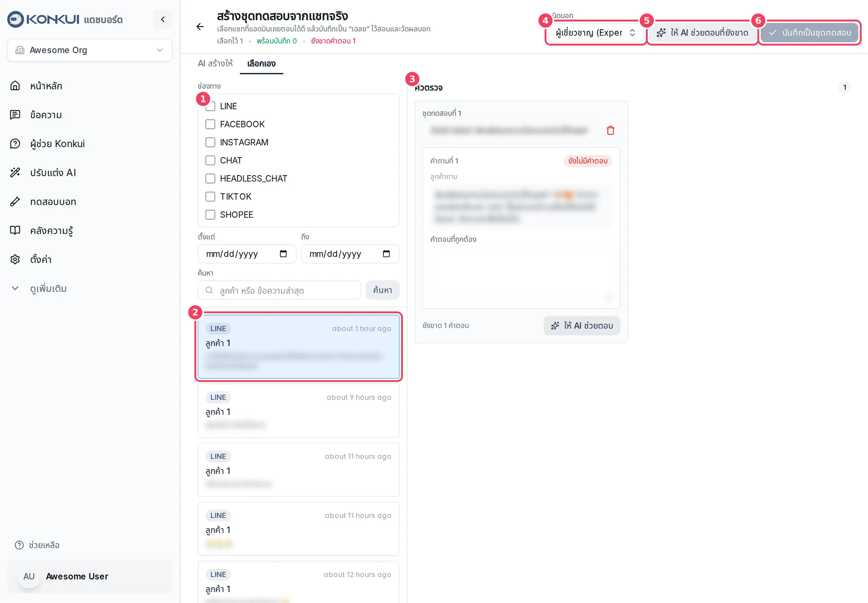Open the Awesome Org organization dropdown
Screen dimensions: 868x603
click(x=90, y=50)
